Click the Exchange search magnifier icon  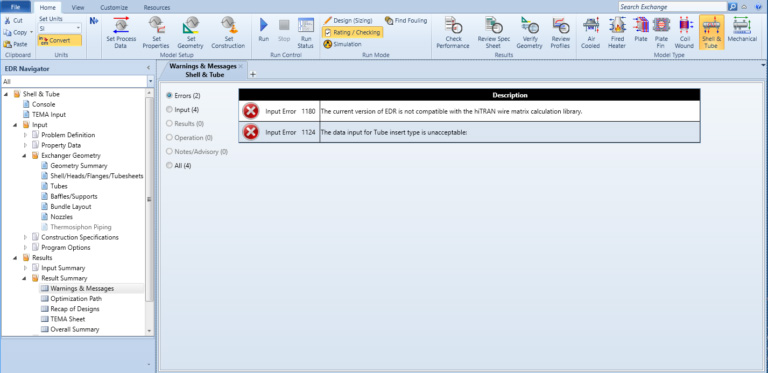(732, 7)
